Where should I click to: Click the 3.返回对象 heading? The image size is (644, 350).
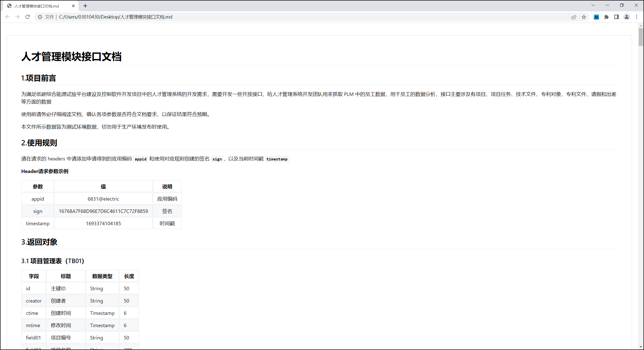(x=39, y=242)
